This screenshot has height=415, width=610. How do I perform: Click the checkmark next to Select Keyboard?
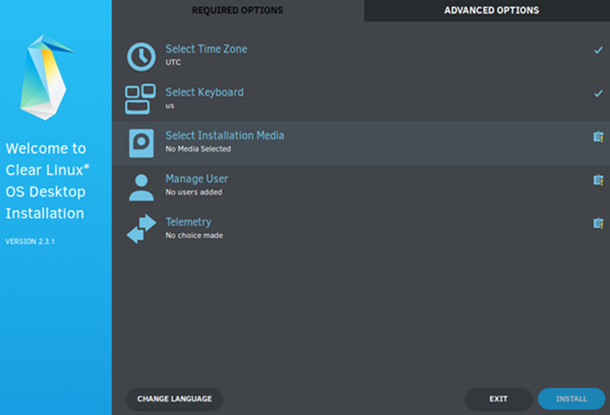click(x=598, y=93)
